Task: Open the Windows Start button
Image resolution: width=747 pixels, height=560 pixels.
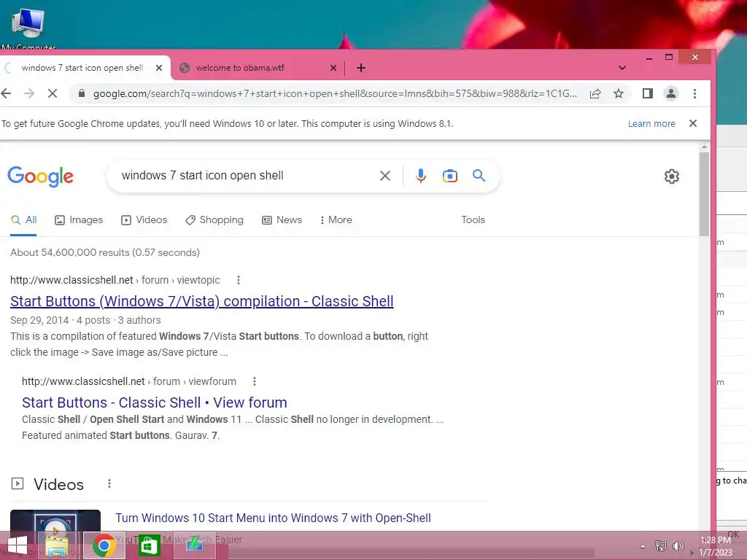Action: point(18,545)
